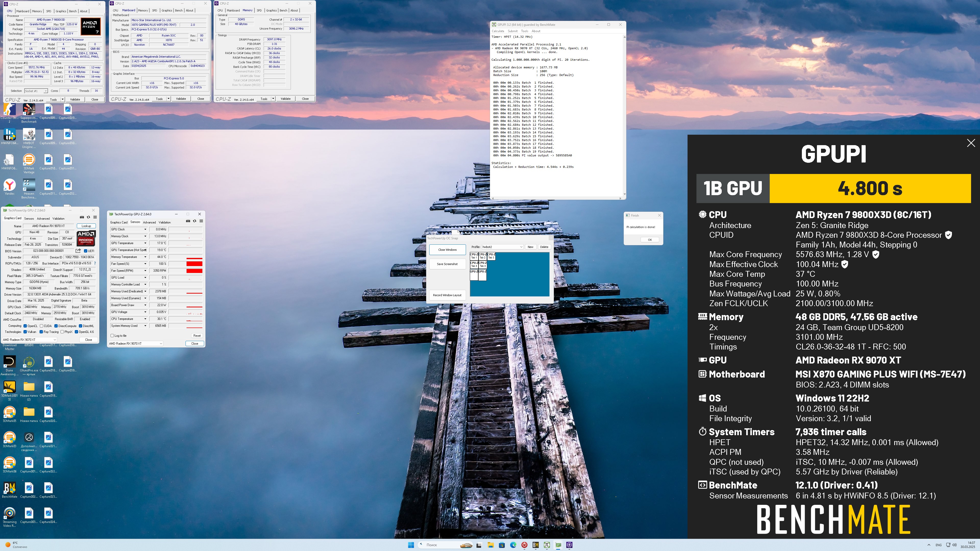
Task: Open File Explorer from taskbar
Action: tap(490, 545)
